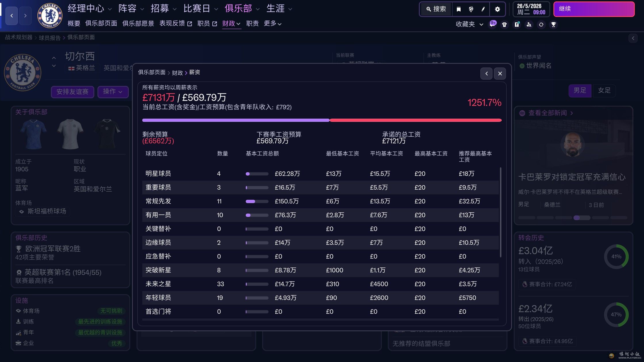Switch to 俱乐部愿景 club vision tab

[138, 24]
